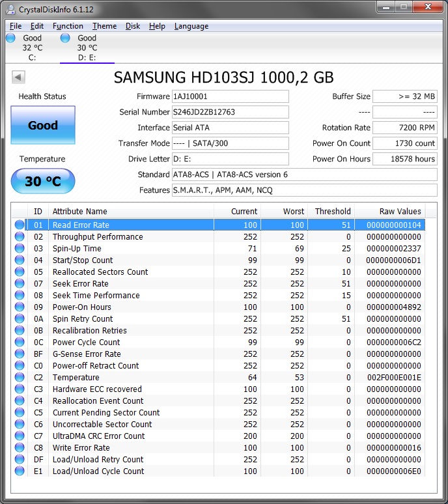
Task: Click Current value 200 of UltraDMA CRC
Action: pos(250,436)
